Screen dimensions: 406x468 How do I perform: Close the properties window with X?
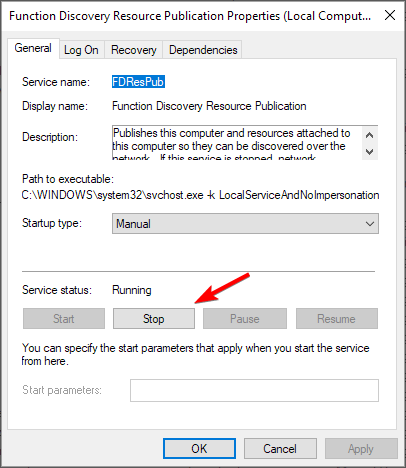click(390, 15)
